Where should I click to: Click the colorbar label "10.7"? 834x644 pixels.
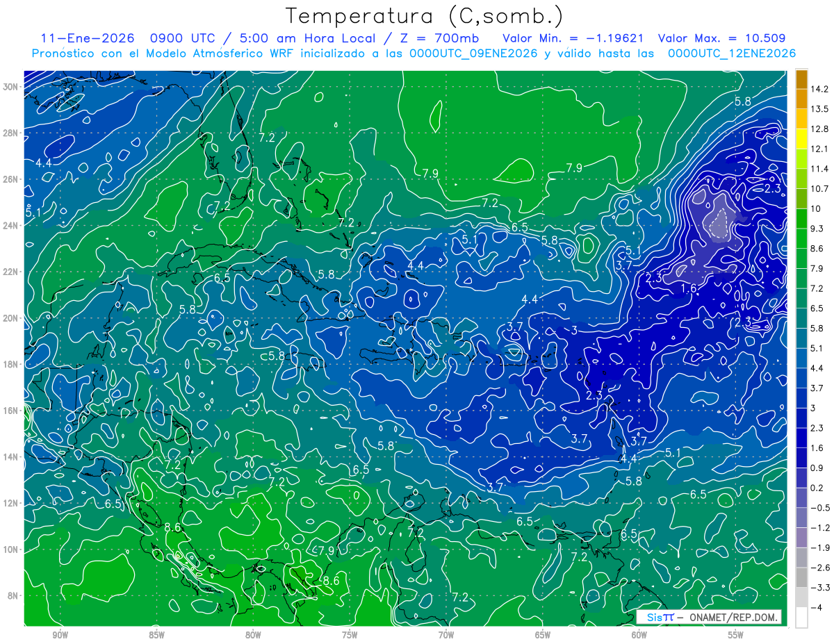[x=819, y=189]
